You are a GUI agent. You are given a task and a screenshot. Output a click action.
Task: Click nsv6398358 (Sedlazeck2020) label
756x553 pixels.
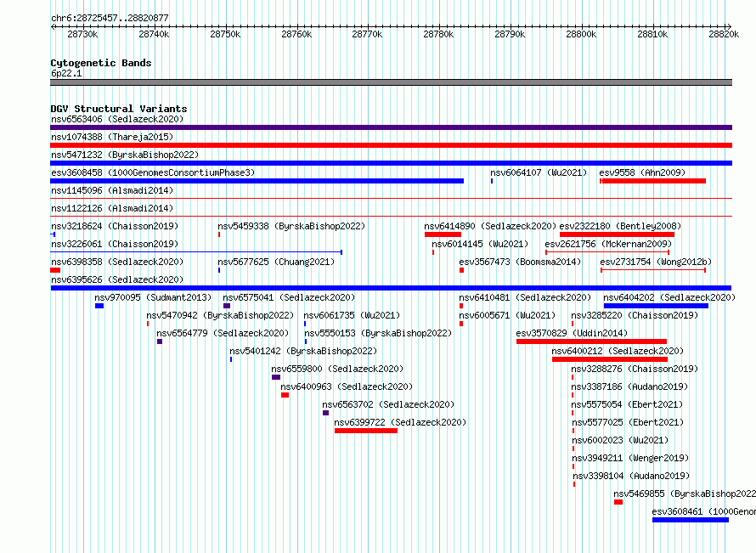pos(117,262)
